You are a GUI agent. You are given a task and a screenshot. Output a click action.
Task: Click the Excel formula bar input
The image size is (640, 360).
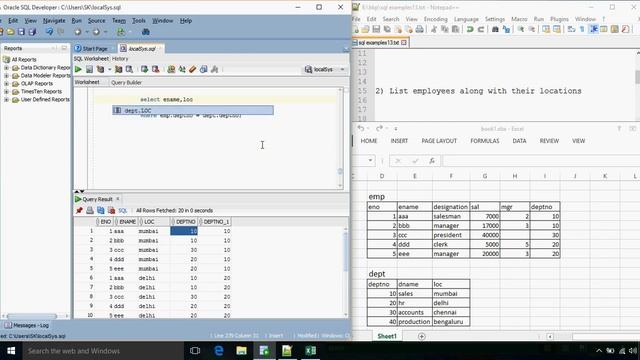tap(541, 161)
